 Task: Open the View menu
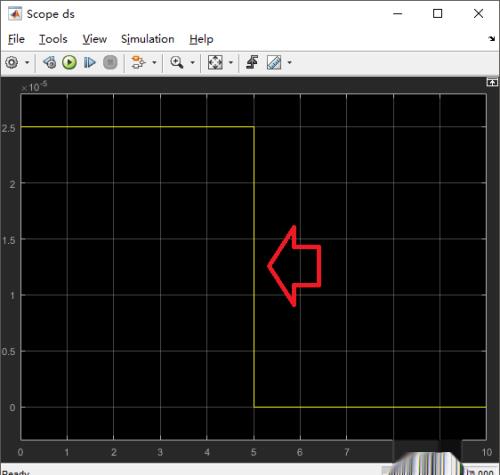pyautogui.click(x=95, y=39)
